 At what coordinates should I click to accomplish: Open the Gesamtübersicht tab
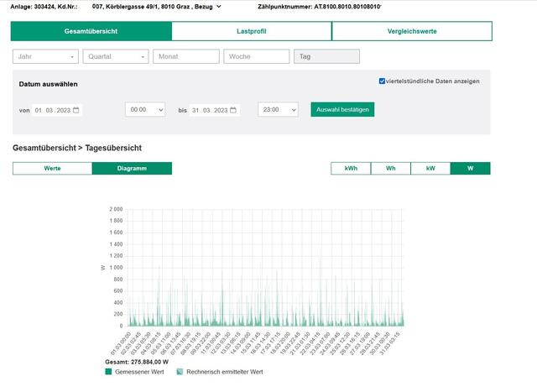tap(91, 31)
